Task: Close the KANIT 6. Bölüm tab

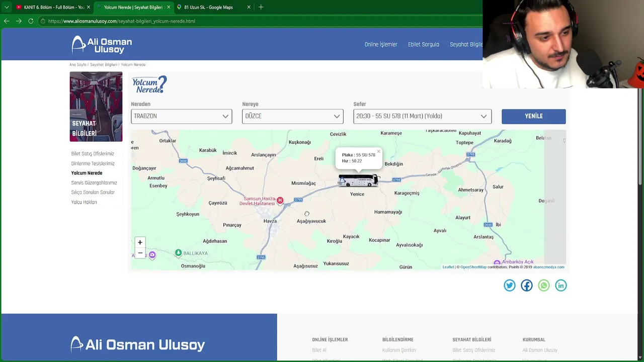Action: click(x=89, y=7)
